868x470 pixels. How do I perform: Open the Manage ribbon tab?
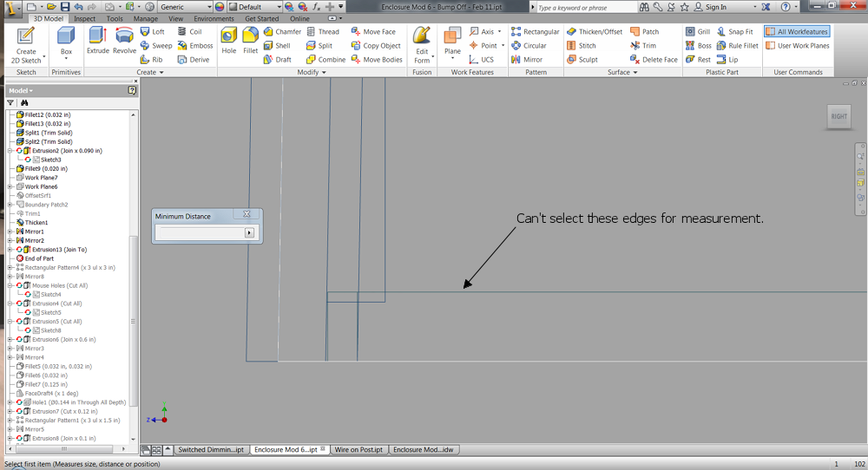coord(146,18)
